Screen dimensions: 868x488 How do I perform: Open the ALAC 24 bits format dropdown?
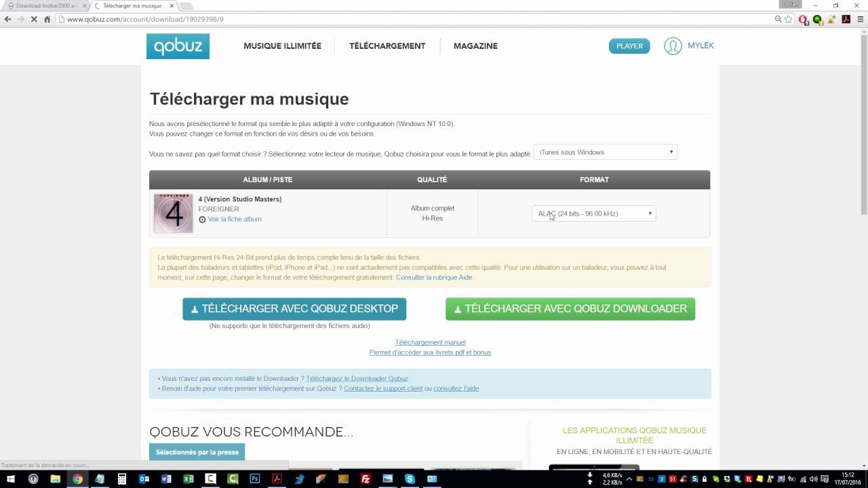[594, 213]
